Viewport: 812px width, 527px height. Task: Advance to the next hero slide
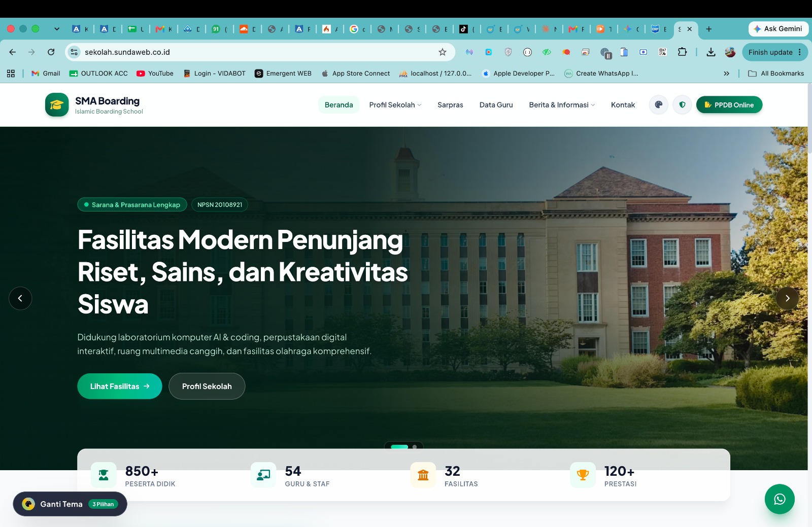click(787, 298)
